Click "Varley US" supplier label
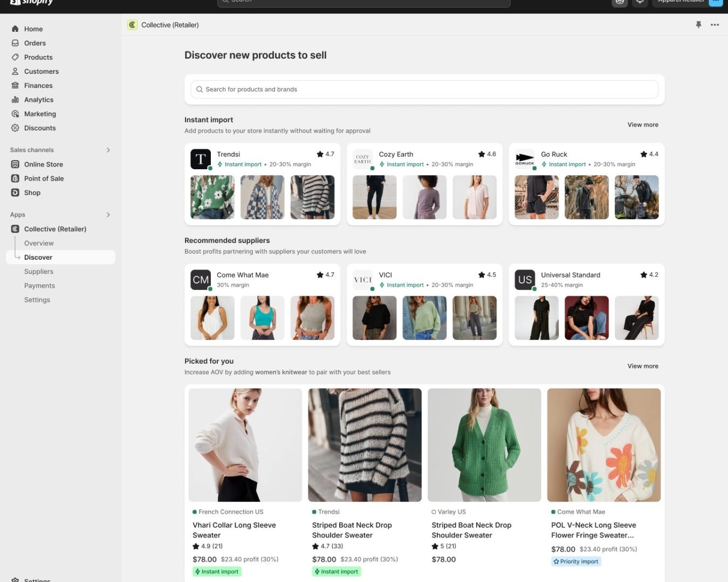 pos(451,512)
